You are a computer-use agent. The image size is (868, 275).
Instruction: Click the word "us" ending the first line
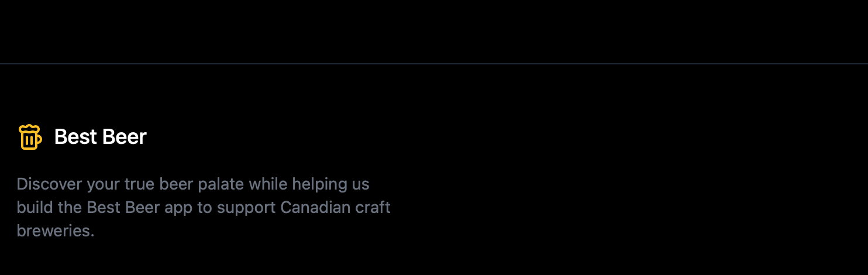tap(361, 184)
